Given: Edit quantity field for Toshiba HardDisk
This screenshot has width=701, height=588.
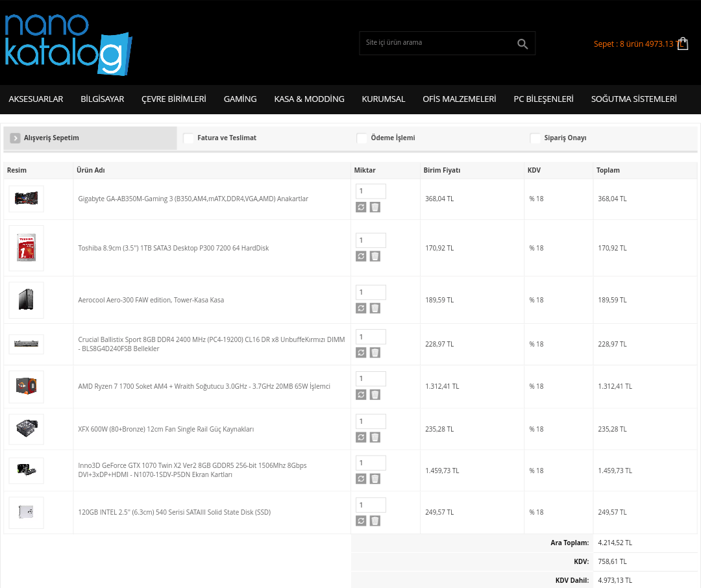Looking at the screenshot, I should tap(371, 240).
